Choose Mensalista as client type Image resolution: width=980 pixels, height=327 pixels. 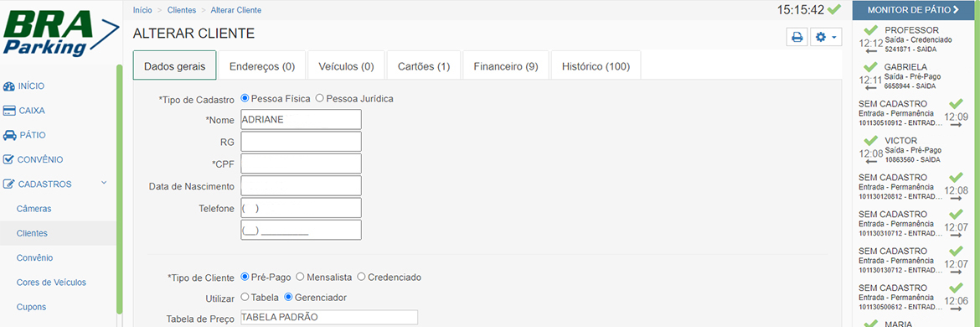pos(300,277)
